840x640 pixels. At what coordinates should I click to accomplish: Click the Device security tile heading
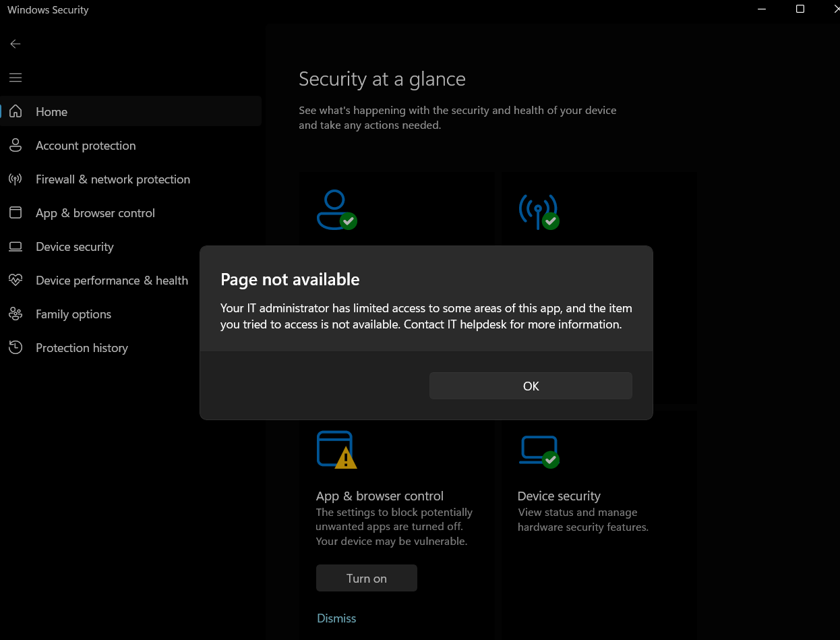(559, 496)
